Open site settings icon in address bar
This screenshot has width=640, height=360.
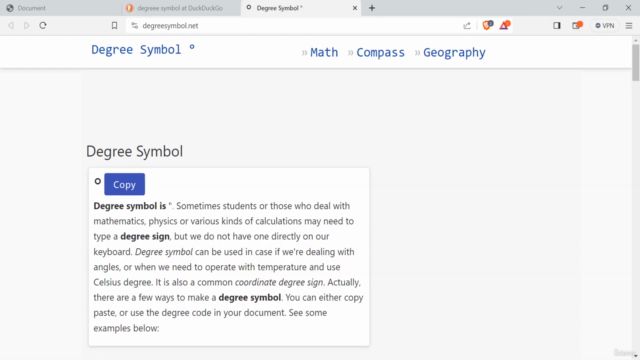coord(134,25)
